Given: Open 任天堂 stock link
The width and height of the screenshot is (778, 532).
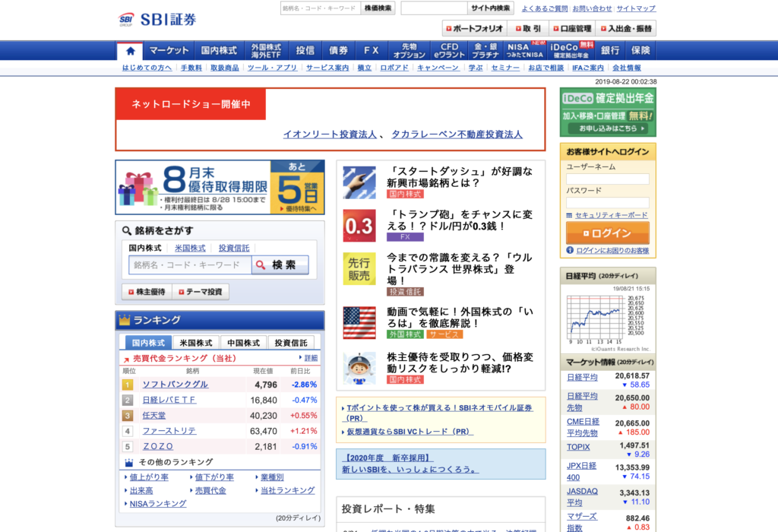Looking at the screenshot, I should [x=154, y=416].
